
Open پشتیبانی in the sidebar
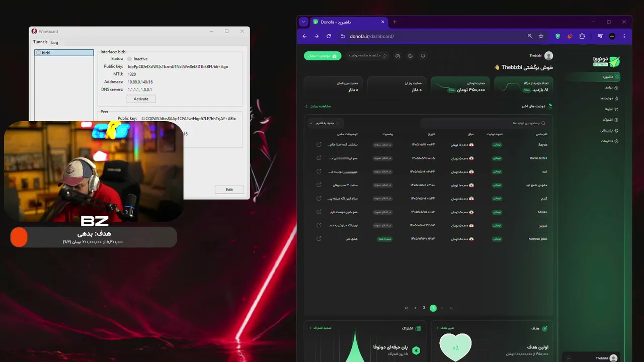pos(609,130)
